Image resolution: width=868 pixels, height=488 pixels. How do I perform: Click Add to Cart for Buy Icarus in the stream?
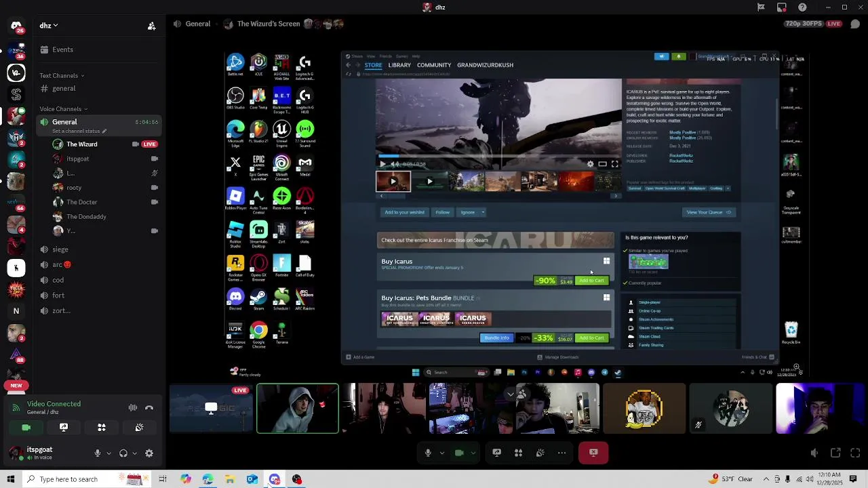coord(591,281)
